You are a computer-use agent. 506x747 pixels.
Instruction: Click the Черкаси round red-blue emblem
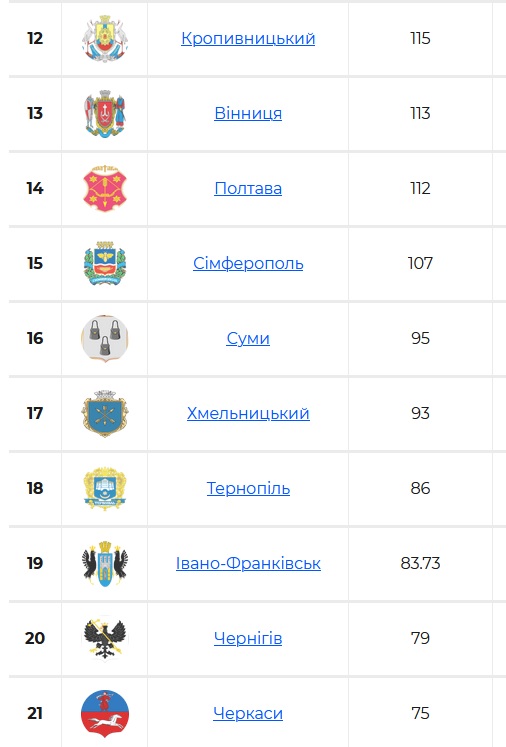click(105, 713)
